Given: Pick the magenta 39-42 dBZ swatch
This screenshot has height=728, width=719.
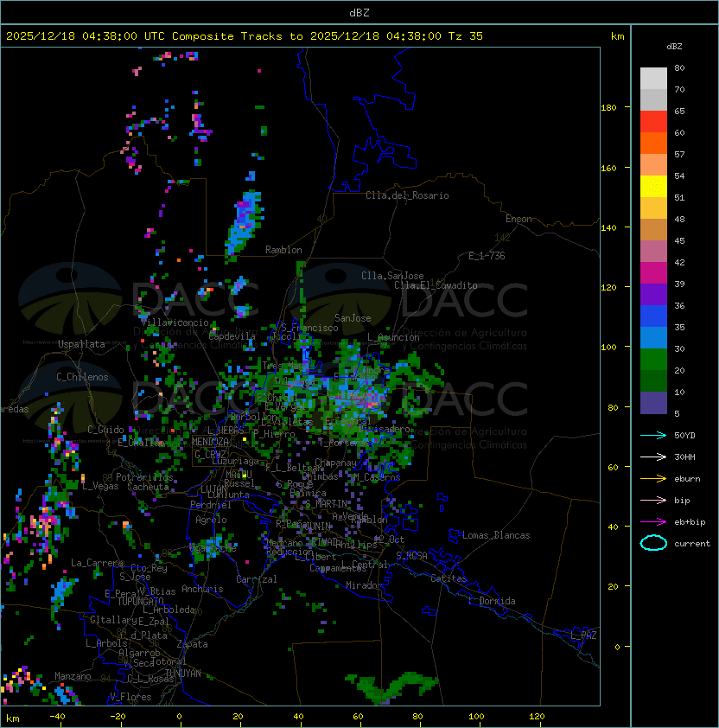Looking at the screenshot, I should (653, 272).
